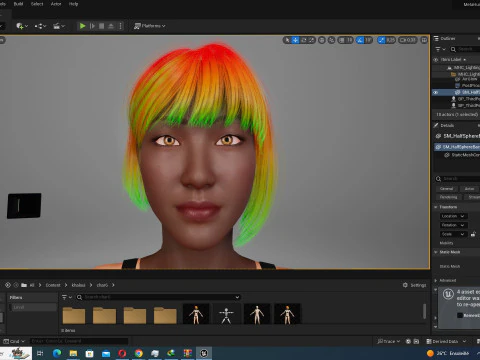480x360 pixels.
Task: Open the Scale type dropdown
Action: click(453, 234)
